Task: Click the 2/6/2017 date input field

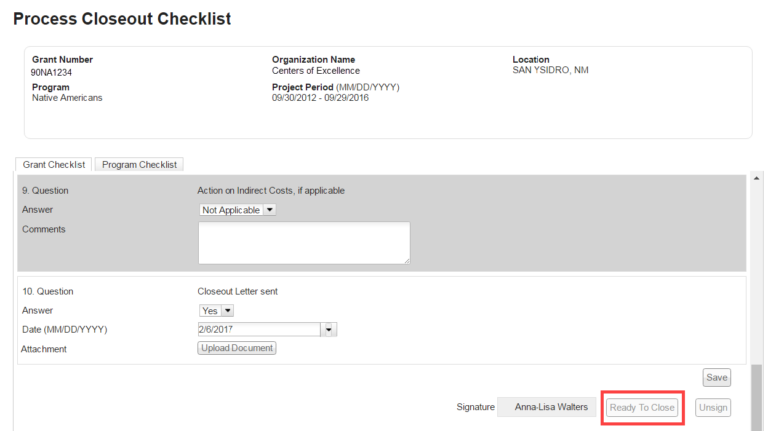Action: point(259,329)
